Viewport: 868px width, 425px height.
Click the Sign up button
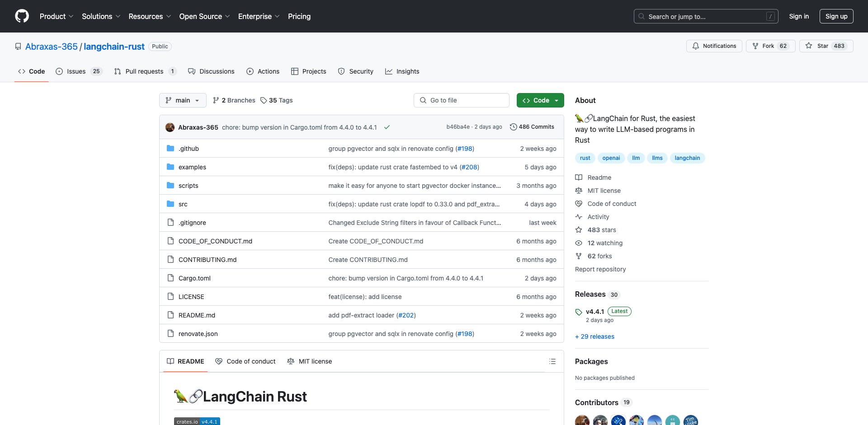pyautogui.click(x=836, y=16)
